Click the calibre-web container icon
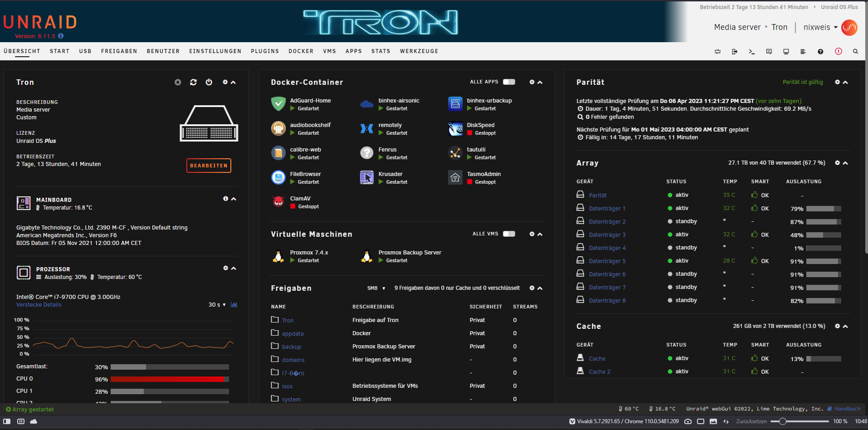This screenshot has width=868, height=430. click(x=278, y=153)
